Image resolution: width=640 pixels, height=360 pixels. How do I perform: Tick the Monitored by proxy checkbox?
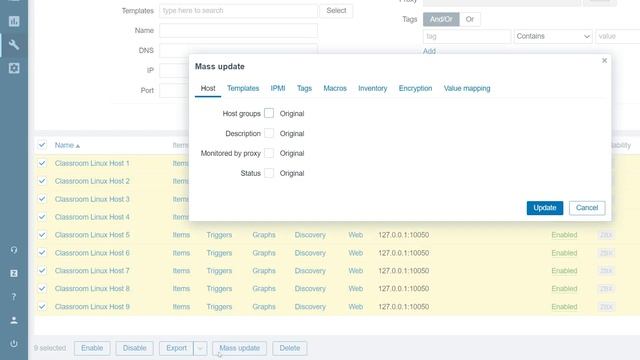[269, 153]
